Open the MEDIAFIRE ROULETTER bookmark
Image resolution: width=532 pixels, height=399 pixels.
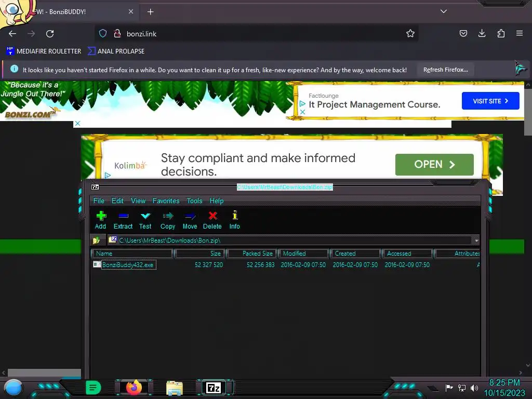pyautogui.click(x=44, y=51)
